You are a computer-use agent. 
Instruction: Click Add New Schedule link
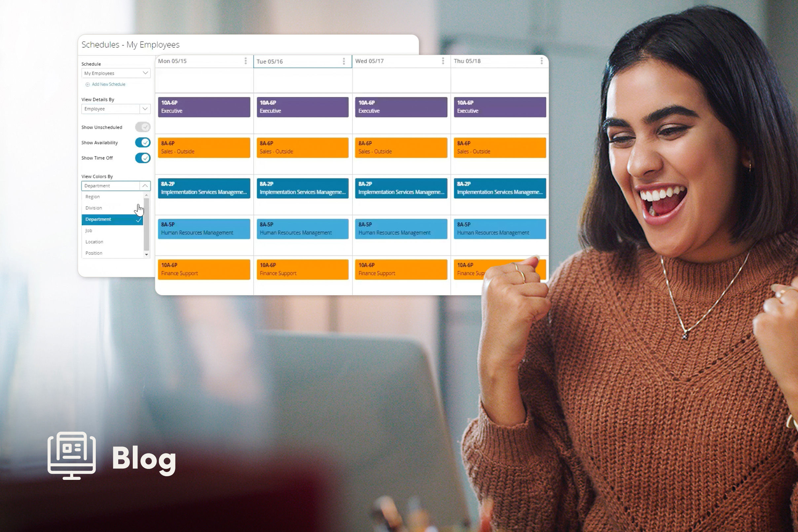[108, 84]
